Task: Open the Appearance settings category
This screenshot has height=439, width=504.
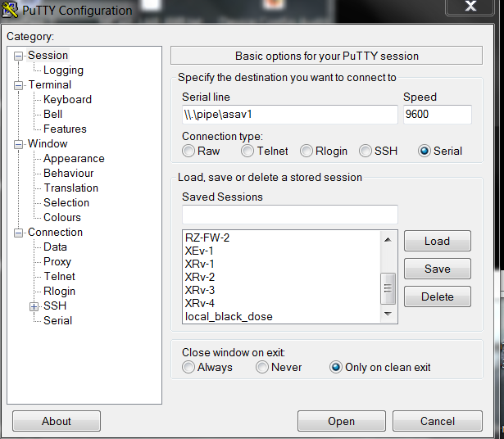Action: click(x=74, y=158)
